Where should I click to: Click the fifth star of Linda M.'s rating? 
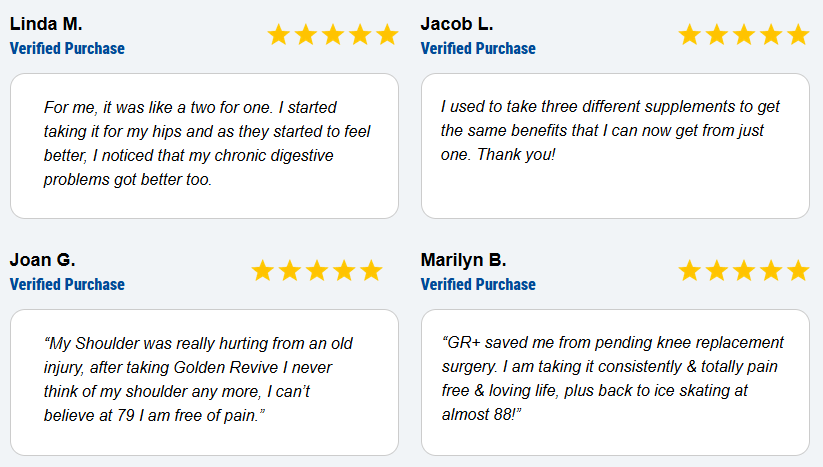(x=387, y=35)
